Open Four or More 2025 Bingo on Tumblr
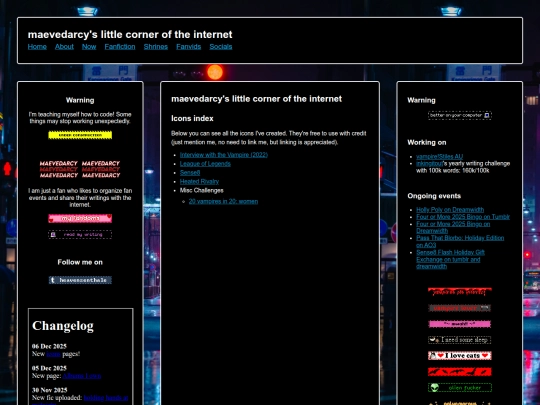Image resolution: width=540 pixels, height=405 pixels. (463, 217)
